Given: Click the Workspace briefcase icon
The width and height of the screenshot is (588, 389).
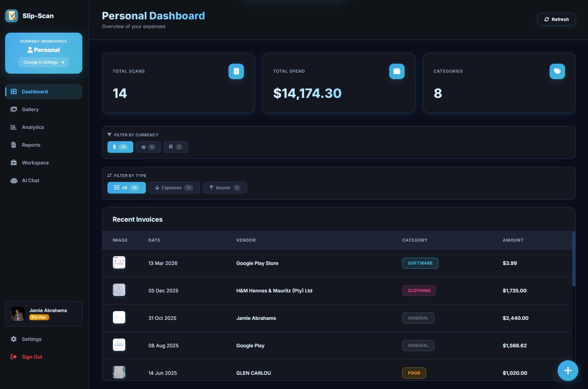Looking at the screenshot, I should [14, 163].
